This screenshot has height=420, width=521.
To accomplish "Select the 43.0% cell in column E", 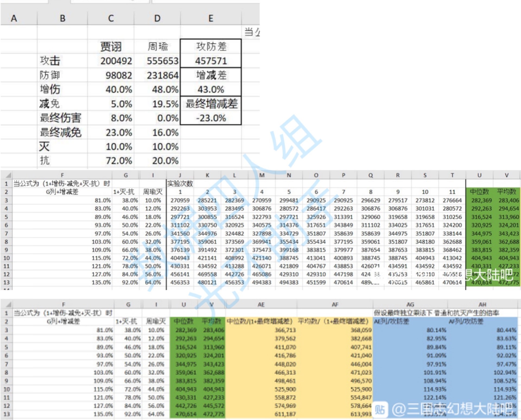I will click(x=211, y=90).
